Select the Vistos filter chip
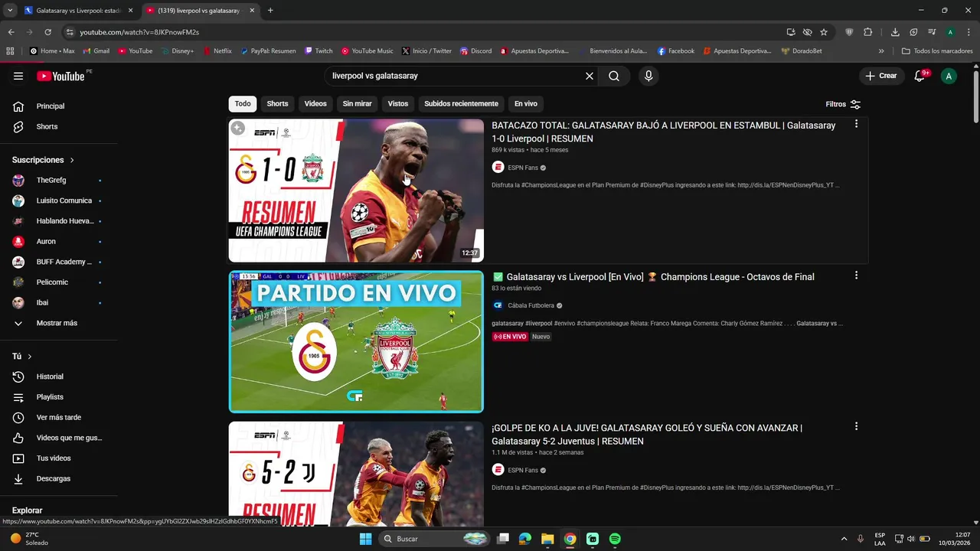 coord(398,104)
